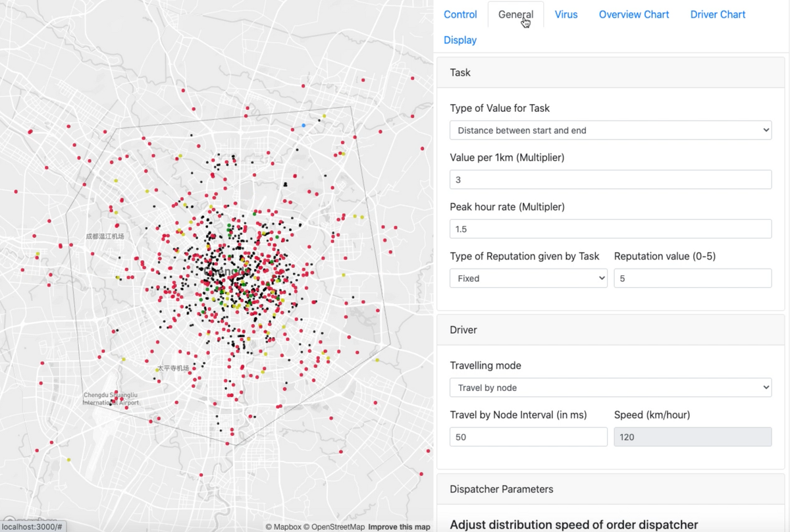Open the Travelling mode dropdown

coord(610,387)
